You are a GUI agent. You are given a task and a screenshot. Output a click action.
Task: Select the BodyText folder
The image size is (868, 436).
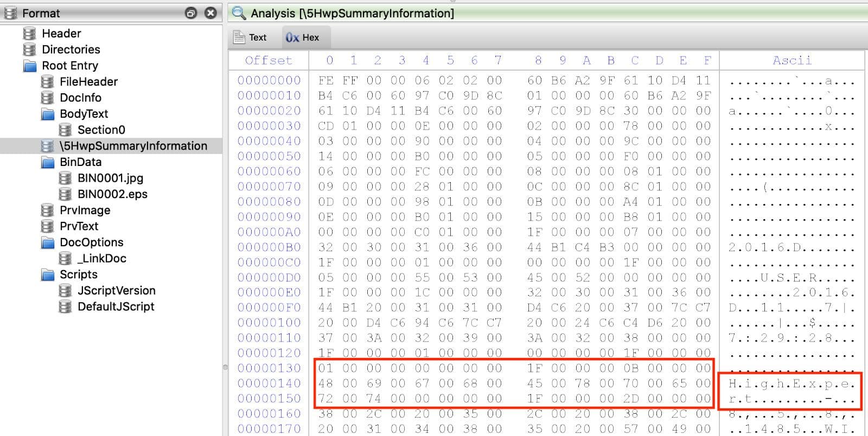pyautogui.click(x=84, y=114)
